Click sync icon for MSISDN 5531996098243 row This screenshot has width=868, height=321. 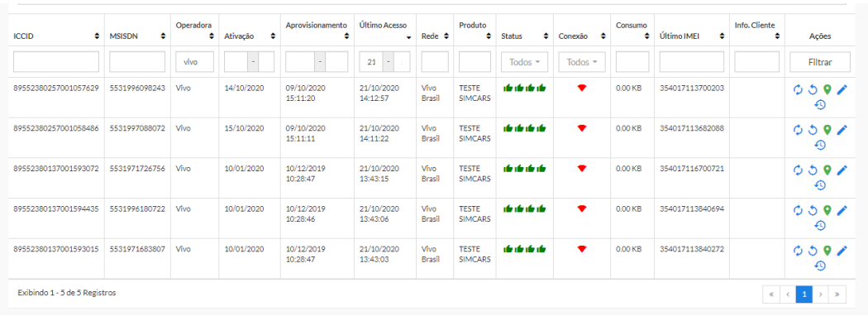(798, 90)
